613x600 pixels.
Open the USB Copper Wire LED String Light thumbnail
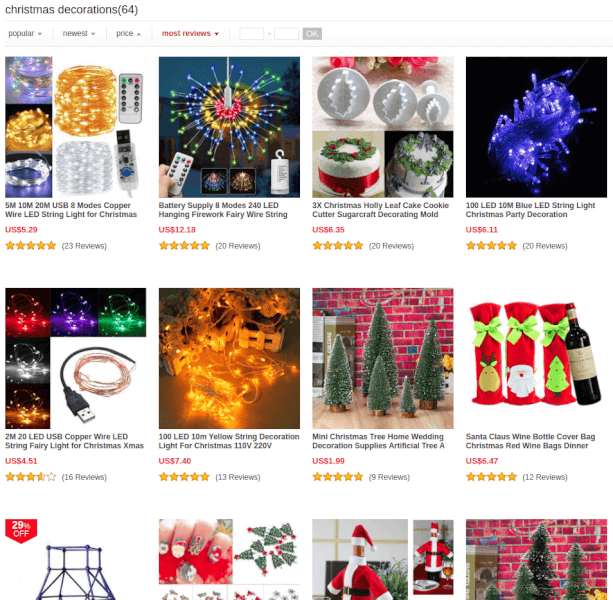coord(75,127)
